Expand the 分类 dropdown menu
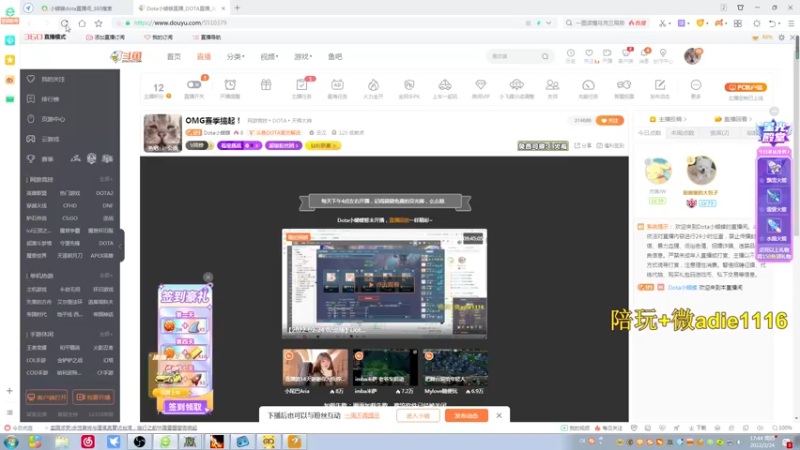This screenshot has height=450, width=800. pos(235,57)
